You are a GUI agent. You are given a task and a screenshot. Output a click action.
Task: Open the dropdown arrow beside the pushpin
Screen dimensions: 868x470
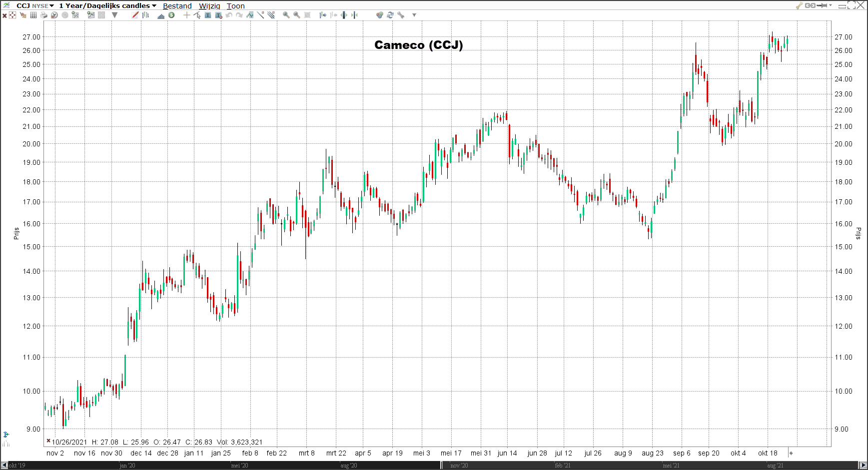click(x=831, y=5)
